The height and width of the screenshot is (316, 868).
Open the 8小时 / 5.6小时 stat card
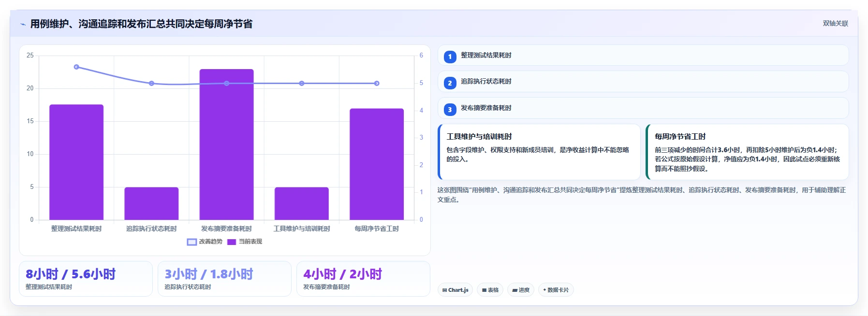86,279
